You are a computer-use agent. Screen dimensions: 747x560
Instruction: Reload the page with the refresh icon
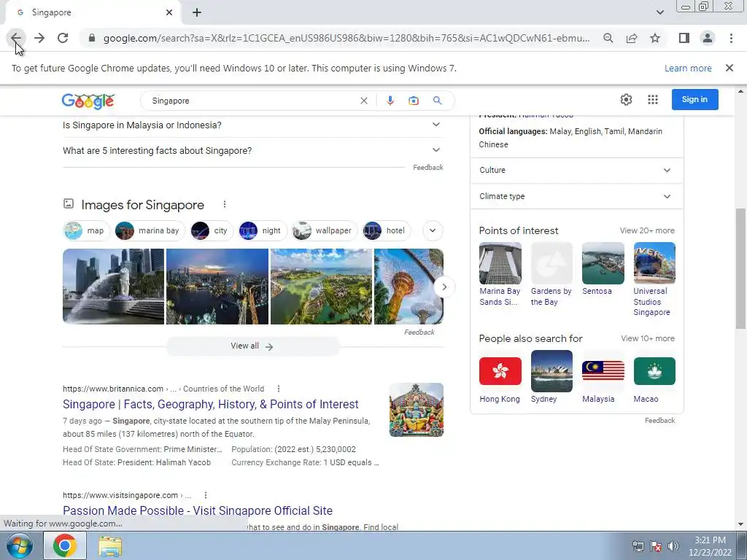point(63,38)
